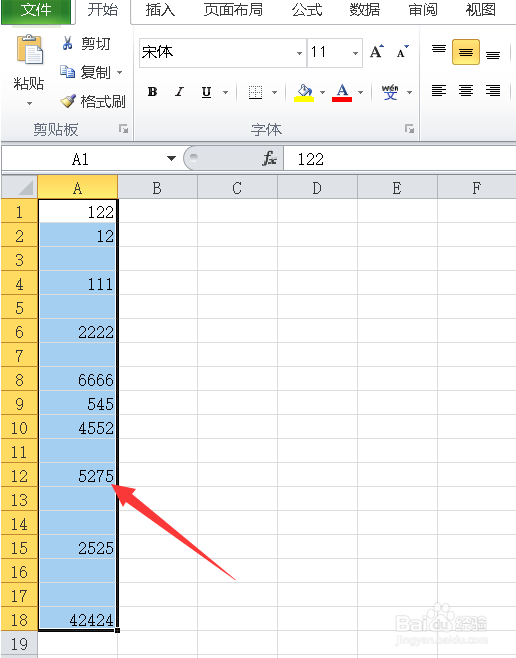
Task: Align text right
Action: click(x=493, y=91)
